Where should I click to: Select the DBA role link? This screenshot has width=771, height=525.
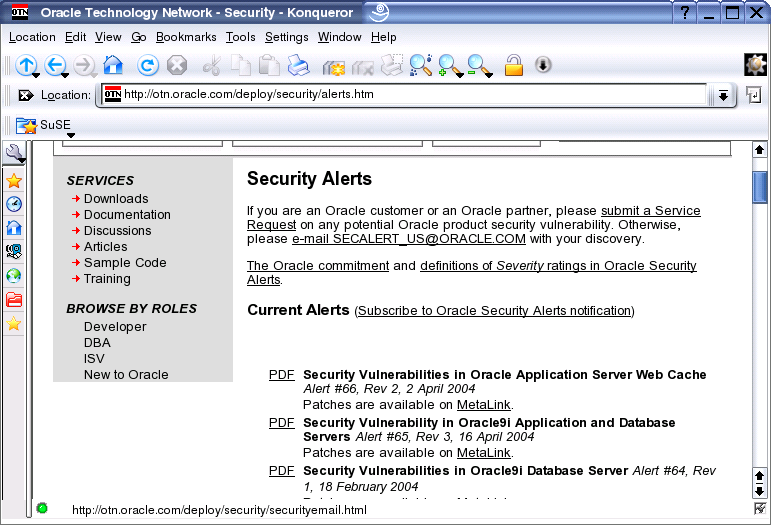point(97,343)
